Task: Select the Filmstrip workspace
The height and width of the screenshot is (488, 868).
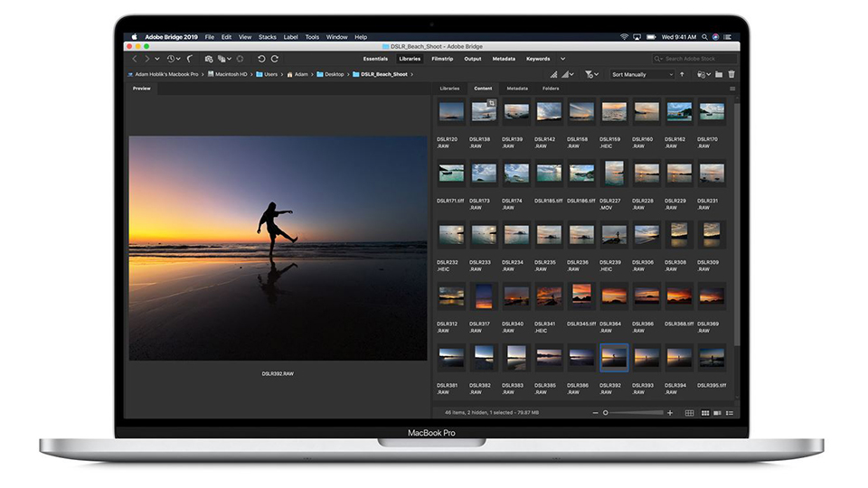Action: pyautogui.click(x=442, y=59)
